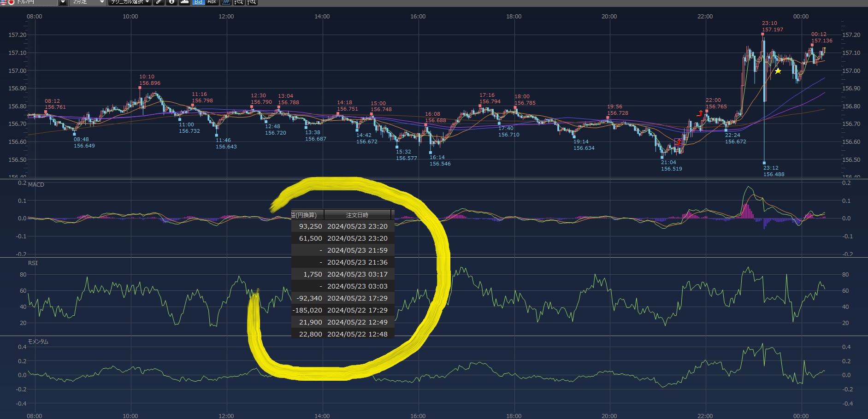The image size is (868, 419).
Task: Switch price display to Ask
Action: click(x=212, y=2)
